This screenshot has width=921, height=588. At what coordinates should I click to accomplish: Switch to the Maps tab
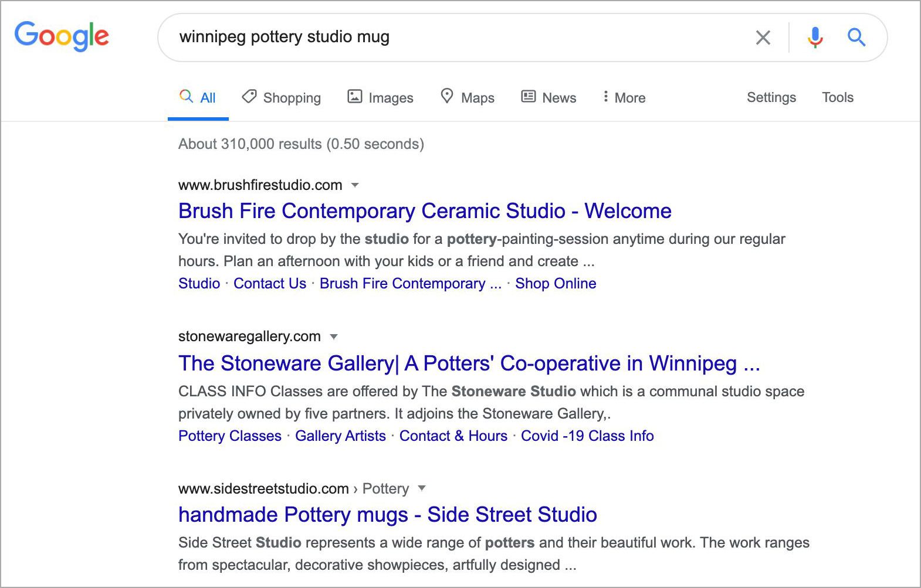(468, 97)
